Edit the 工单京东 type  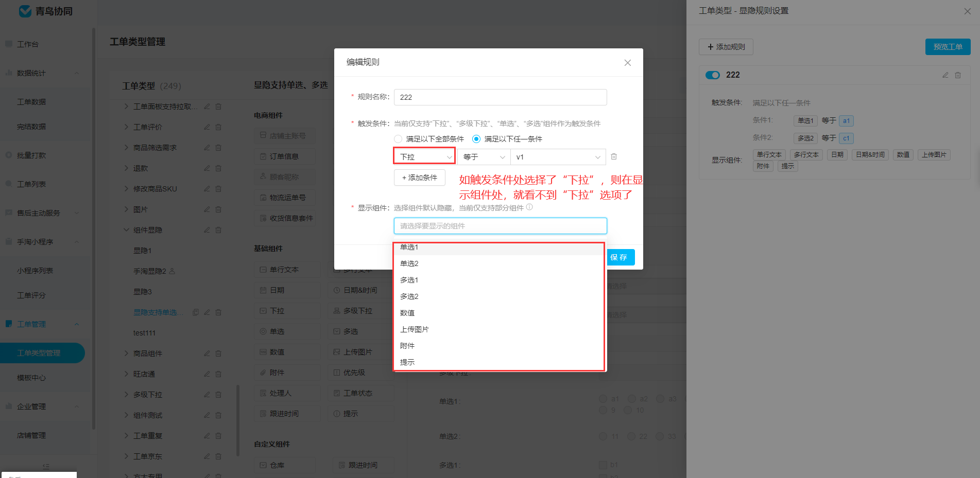(207, 456)
